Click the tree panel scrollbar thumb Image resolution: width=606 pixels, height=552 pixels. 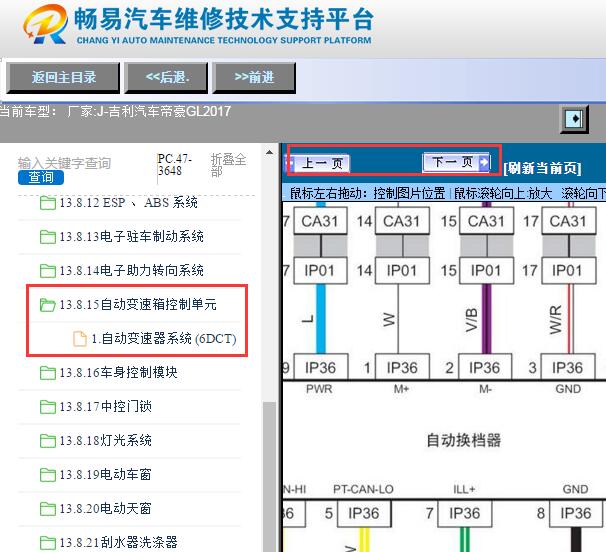[269, 476]
